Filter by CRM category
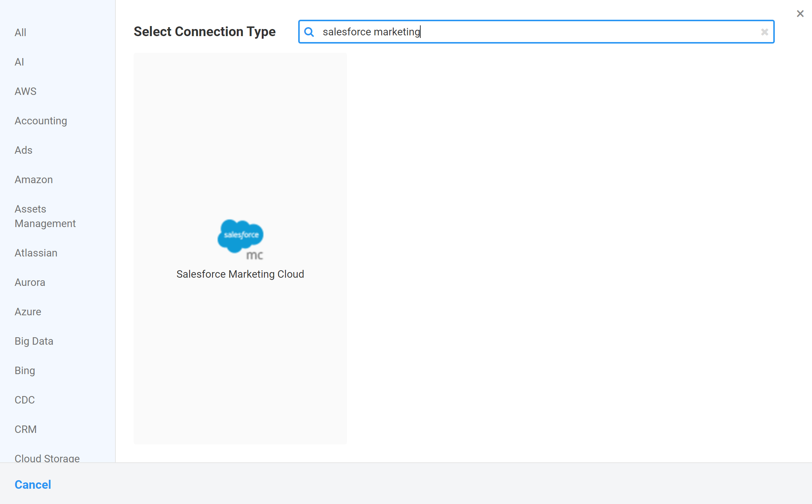812x504 pixels. (x=26, y=429)
